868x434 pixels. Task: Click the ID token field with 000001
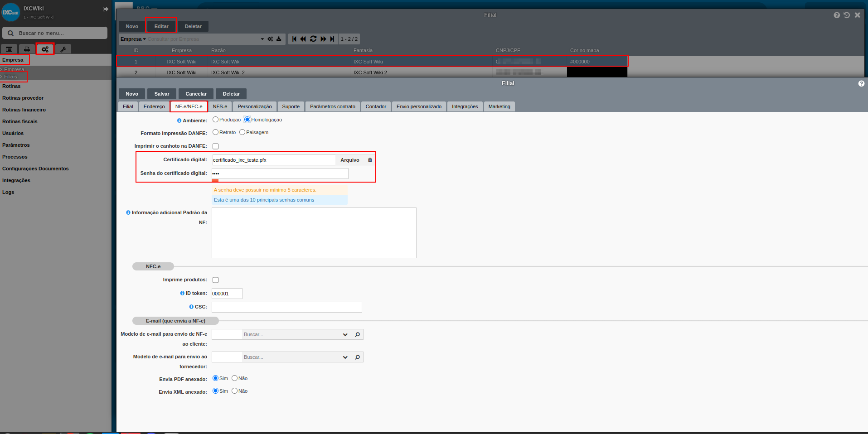227,294
